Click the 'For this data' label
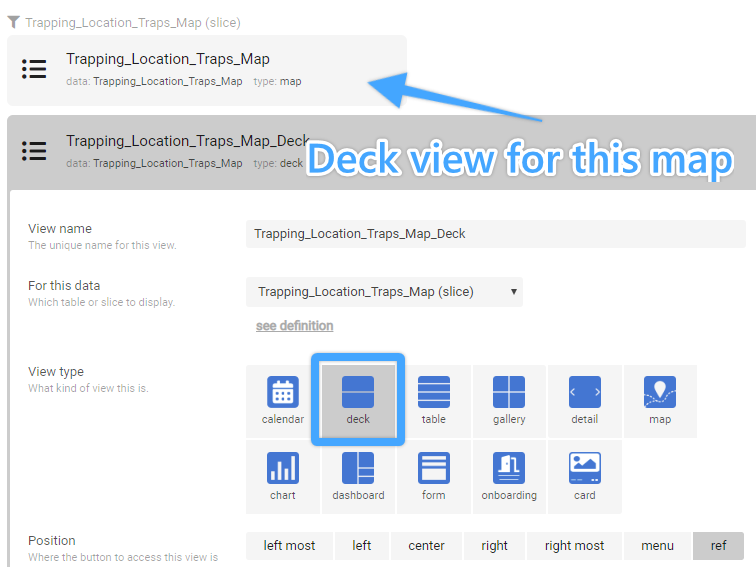This screenshot has height=567, width=756. pyautogui.click(x=64, y=285)
